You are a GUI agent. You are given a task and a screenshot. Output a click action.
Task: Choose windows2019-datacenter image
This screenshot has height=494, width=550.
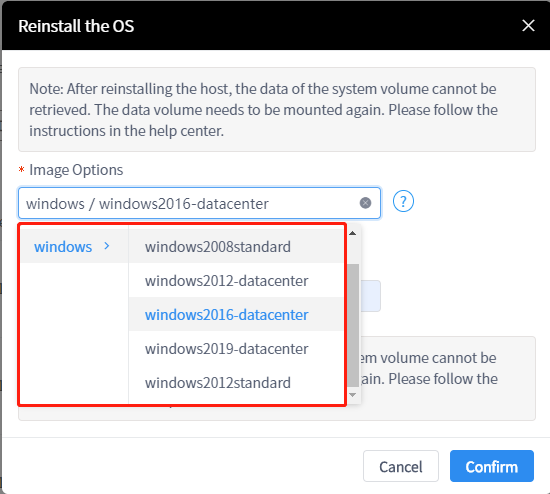pyautogui.click(x=236, y=348)
